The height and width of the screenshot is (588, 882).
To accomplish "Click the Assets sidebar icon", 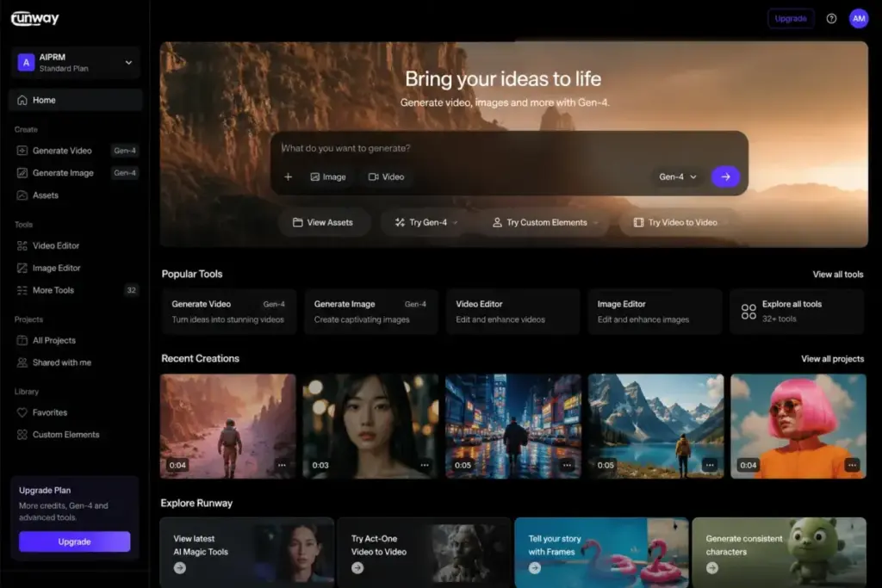I will click(x=22, y=195).
